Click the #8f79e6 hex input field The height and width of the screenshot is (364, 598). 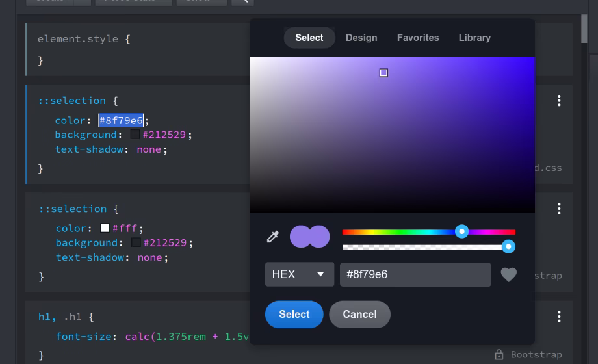click(415, 274)
